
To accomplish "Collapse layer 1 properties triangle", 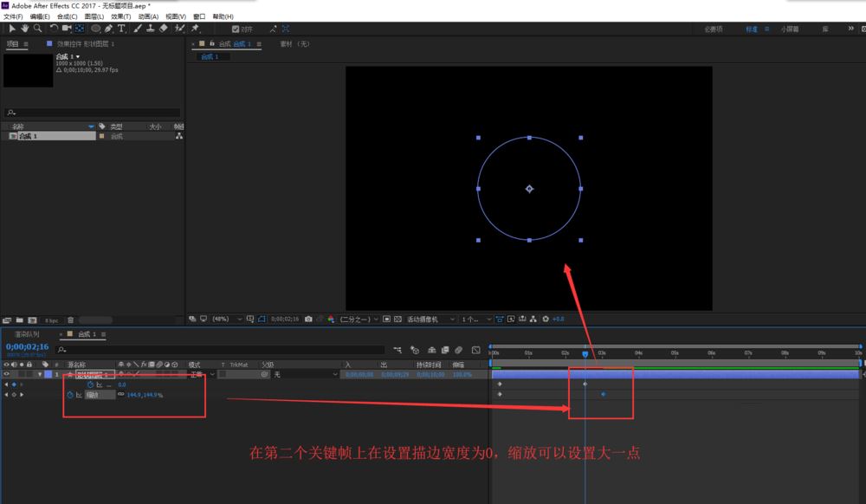I will click(x=40, y=374).
